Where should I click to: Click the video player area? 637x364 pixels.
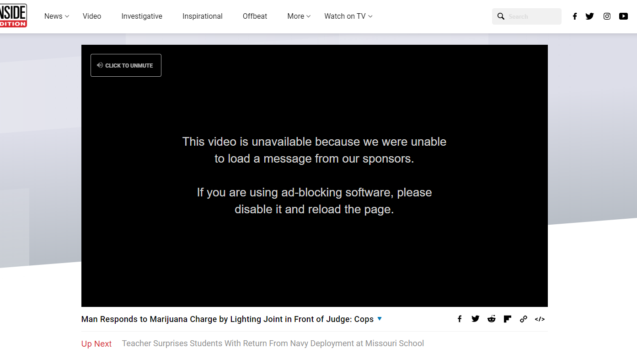315,176
